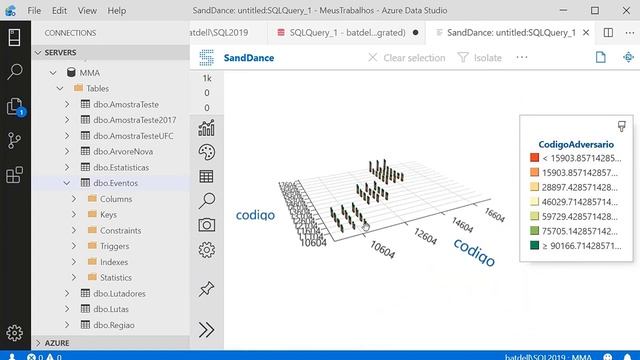This screenshot has width=640, height=360.
Task: Select the dark green legend swatch
Action: click(x=534, y=245)
